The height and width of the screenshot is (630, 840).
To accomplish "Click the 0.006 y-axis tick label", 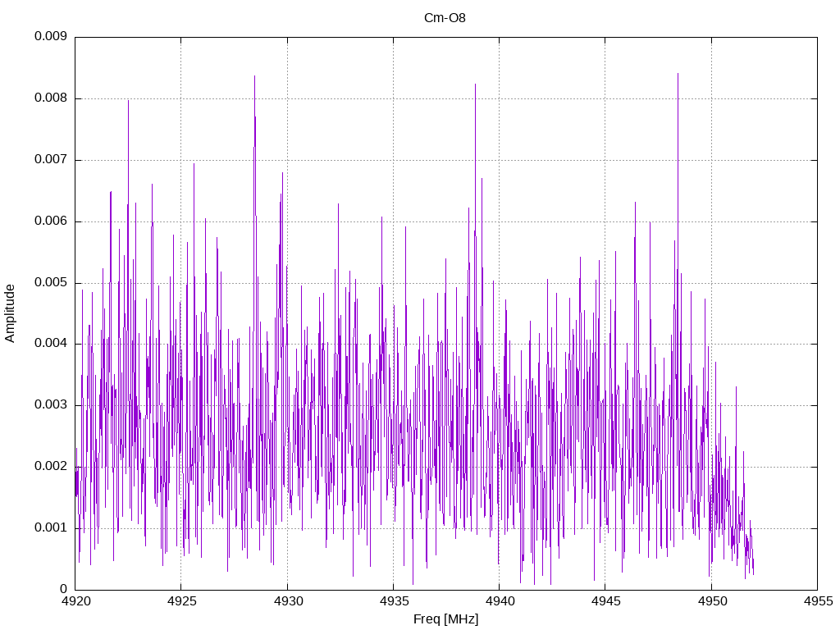I will coord(50,221).
